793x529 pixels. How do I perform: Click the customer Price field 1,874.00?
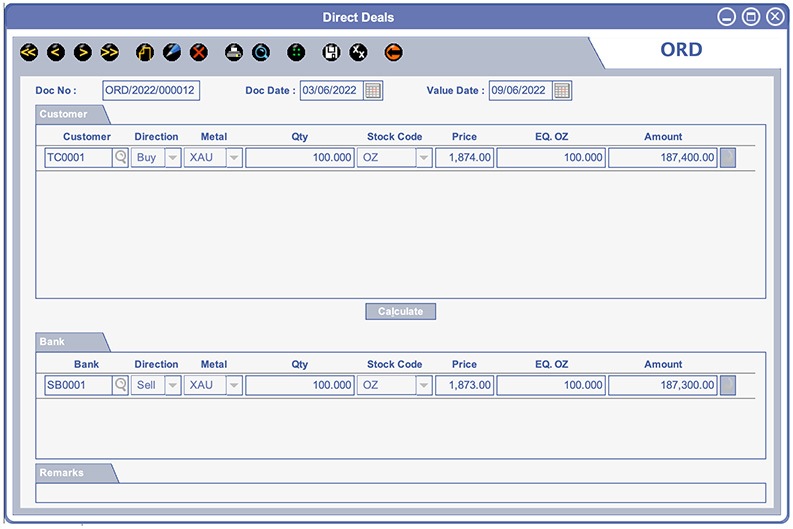464,157
